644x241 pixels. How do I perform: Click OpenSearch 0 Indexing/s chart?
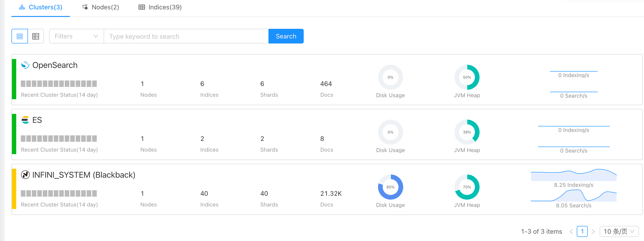tap(574, 72)
